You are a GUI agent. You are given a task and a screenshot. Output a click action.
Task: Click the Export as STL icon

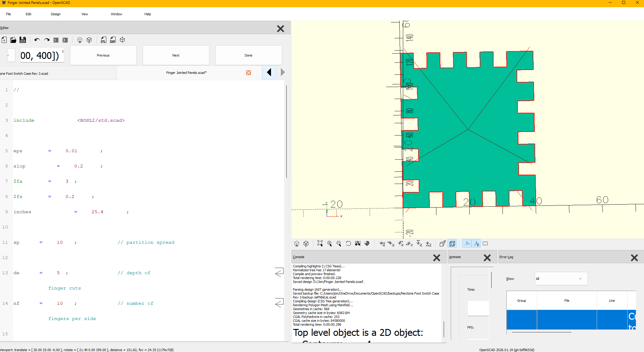[103, 40]
